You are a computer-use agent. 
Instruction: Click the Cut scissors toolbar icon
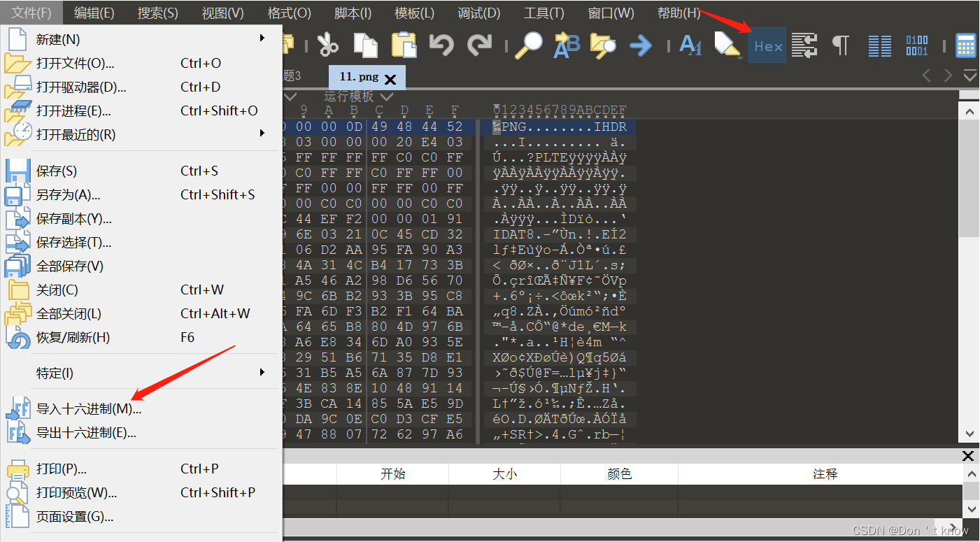(x=327, y=45)
